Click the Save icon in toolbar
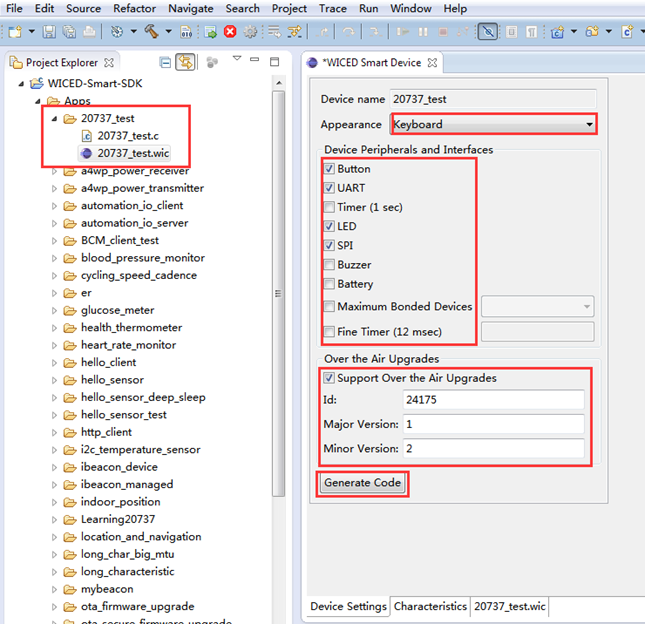This screenshot has height=624, width=645. pos(49,32)
